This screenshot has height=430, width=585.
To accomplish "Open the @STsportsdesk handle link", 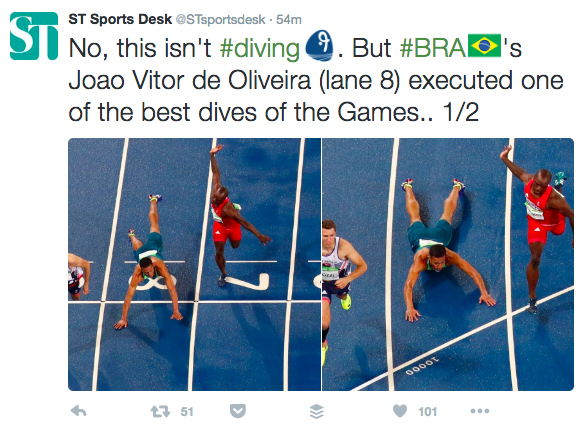I will point(220,19).
